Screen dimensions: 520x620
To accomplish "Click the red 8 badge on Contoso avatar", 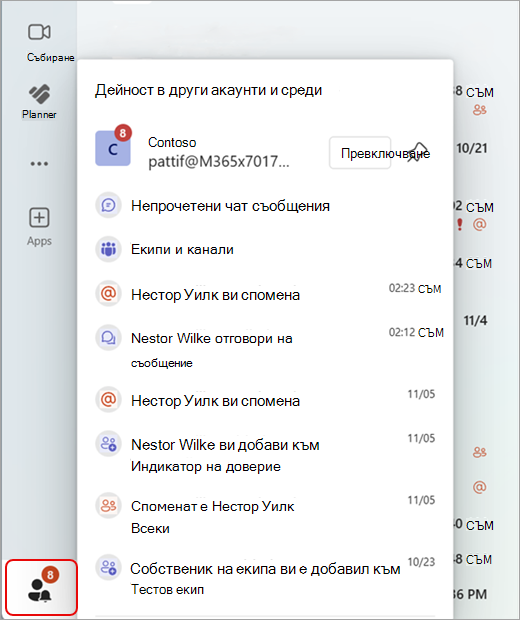I will (x=123, y=133).
